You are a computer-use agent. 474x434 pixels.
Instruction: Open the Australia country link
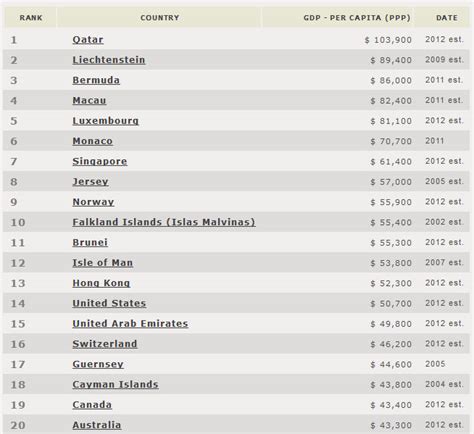pyautogui.click(x=97, y=425)
